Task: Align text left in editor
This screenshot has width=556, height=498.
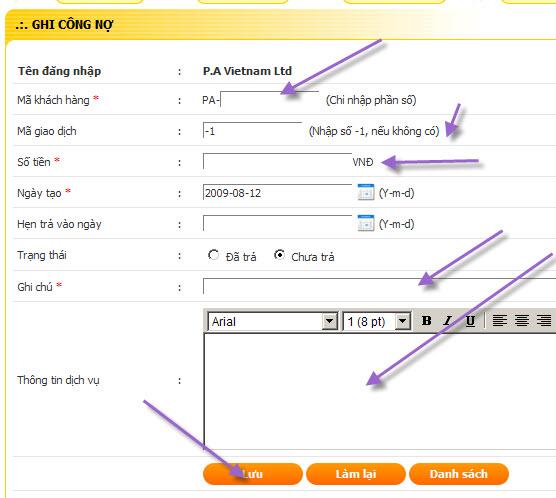Action: [x=500, y=321]
